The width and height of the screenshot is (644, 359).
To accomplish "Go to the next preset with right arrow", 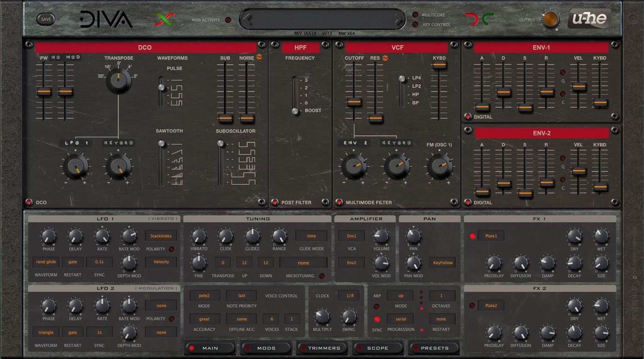I will click(x=398, y=19).
